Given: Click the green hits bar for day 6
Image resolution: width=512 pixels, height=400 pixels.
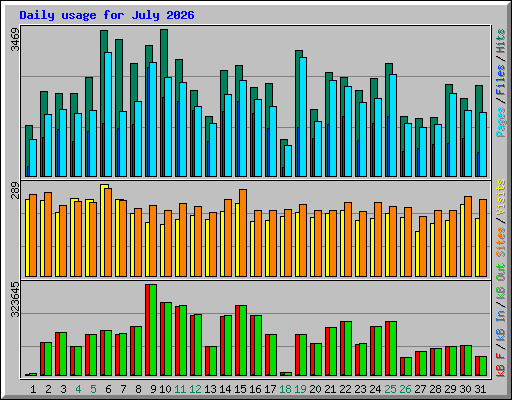Looking at the screenshot, I should 104,41.
